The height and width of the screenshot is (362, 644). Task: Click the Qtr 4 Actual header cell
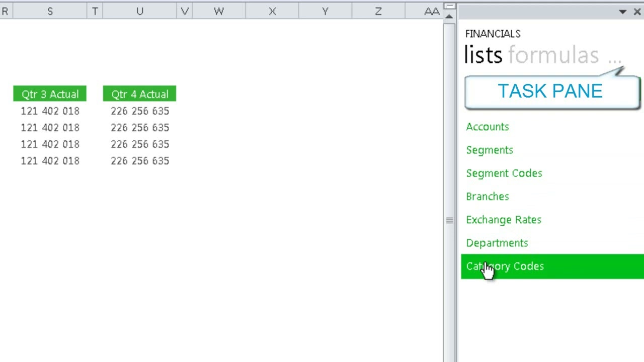pyautogui.click(x=139, y=94)
